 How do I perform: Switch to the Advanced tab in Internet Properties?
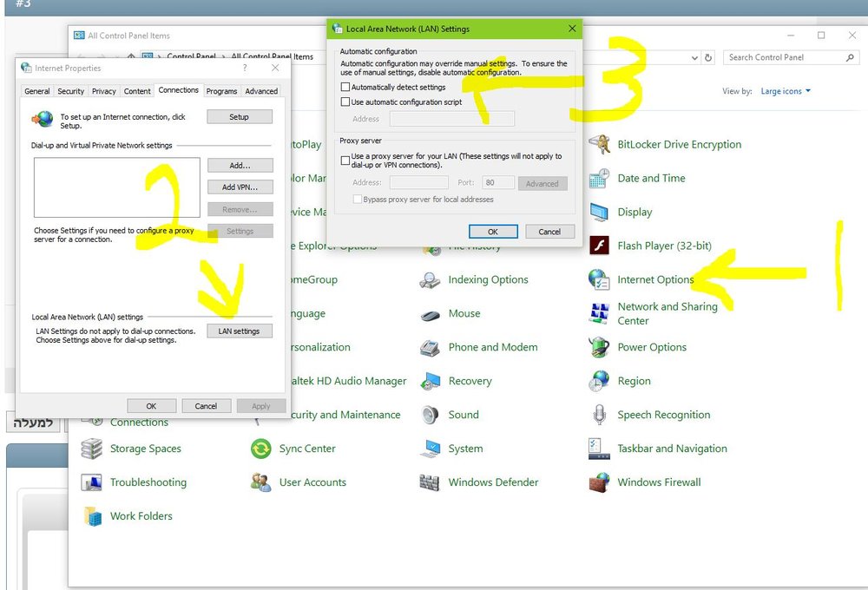261,91
